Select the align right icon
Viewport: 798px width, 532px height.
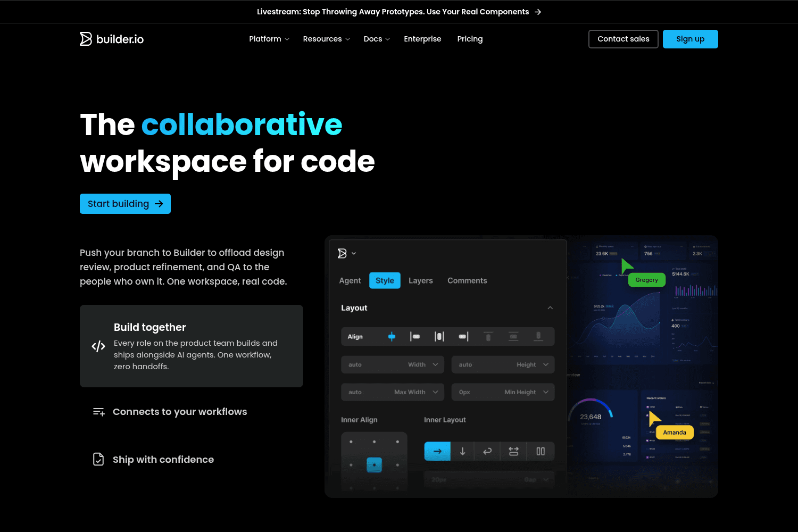pos(463,336)
